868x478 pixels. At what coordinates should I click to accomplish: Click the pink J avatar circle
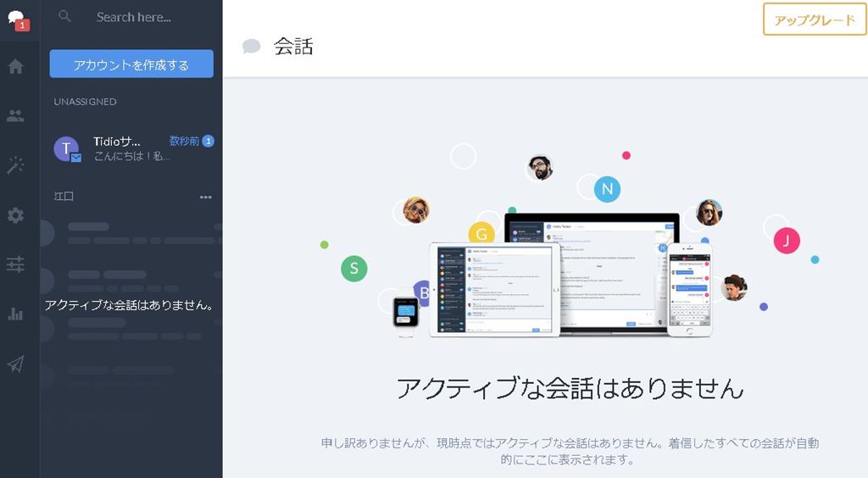pos(787,241)
